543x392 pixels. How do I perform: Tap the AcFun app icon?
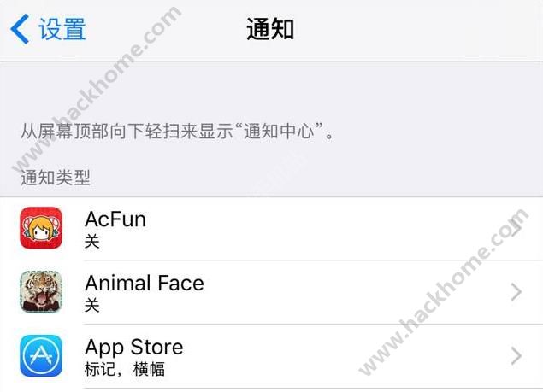(x=41, y=228)
